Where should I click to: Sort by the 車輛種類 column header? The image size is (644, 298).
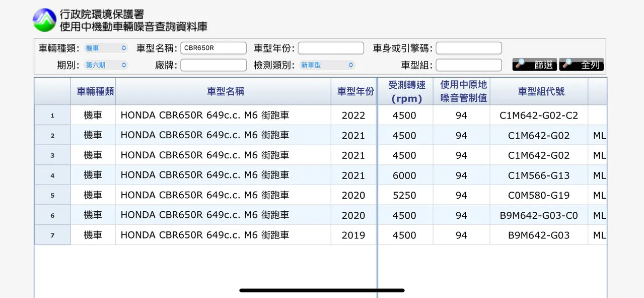click(93, 91)
